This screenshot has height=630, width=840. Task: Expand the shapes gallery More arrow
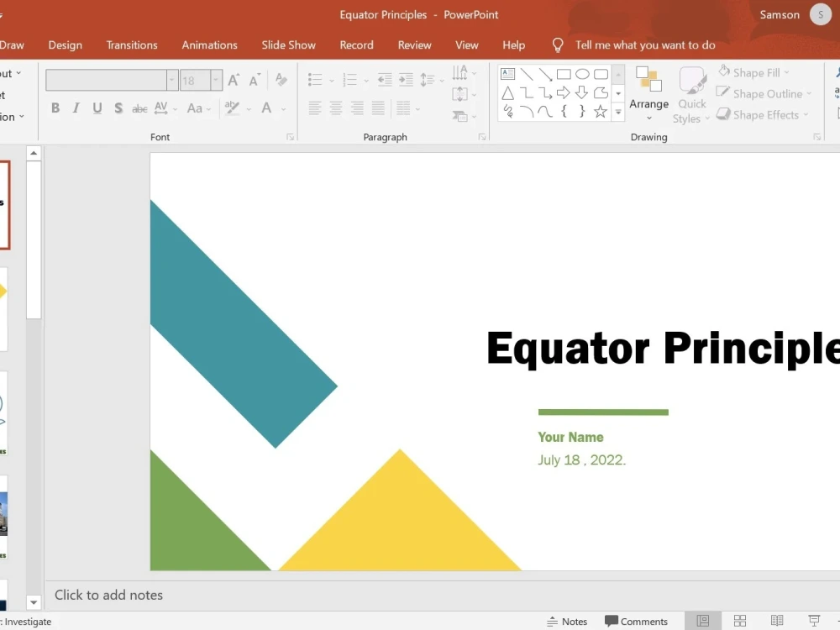click(618, 112)
